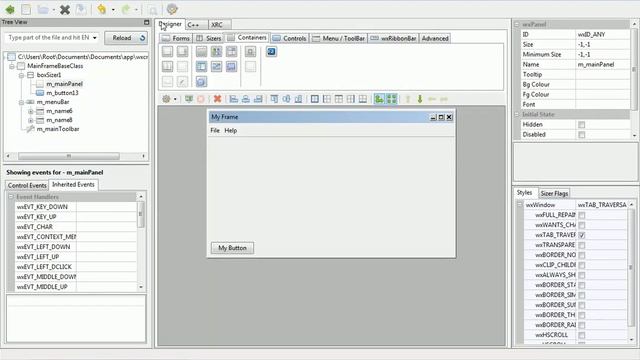Collapse the MainFrameBaseClass tree node
The image size is (640, 360).
tap(12, 66)
